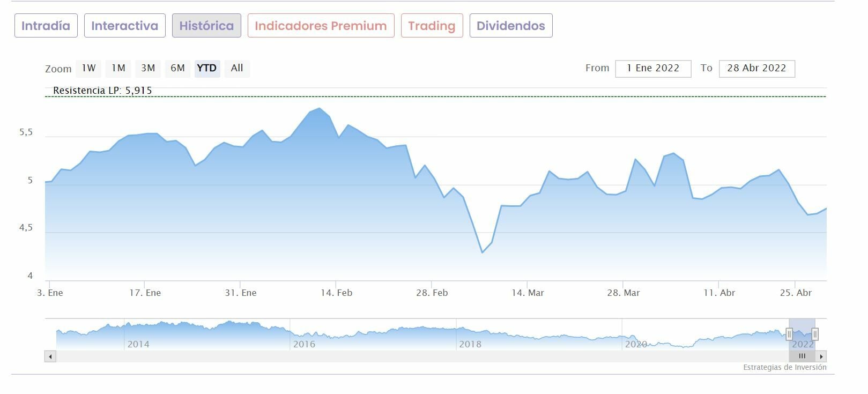Grab the left range handle in navigator
The height and width of the screenshot is (394, 868).
(789, 334)
